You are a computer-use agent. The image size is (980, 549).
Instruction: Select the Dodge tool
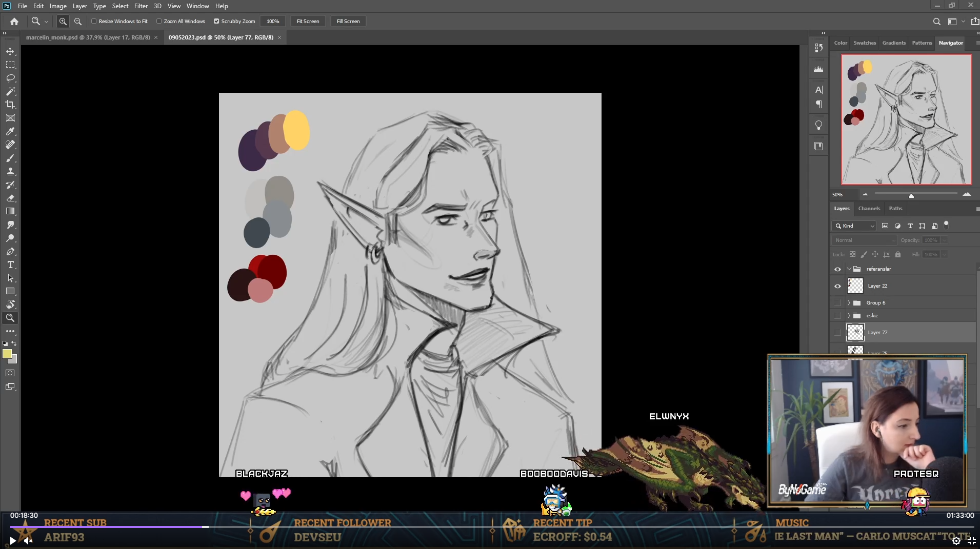click(10, 238)
